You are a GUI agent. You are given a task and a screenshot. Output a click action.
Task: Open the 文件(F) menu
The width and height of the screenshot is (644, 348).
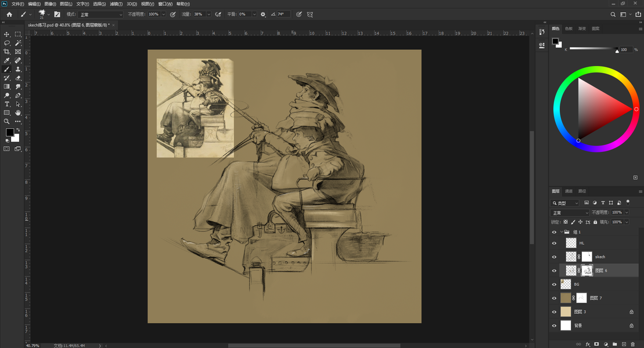17,3
